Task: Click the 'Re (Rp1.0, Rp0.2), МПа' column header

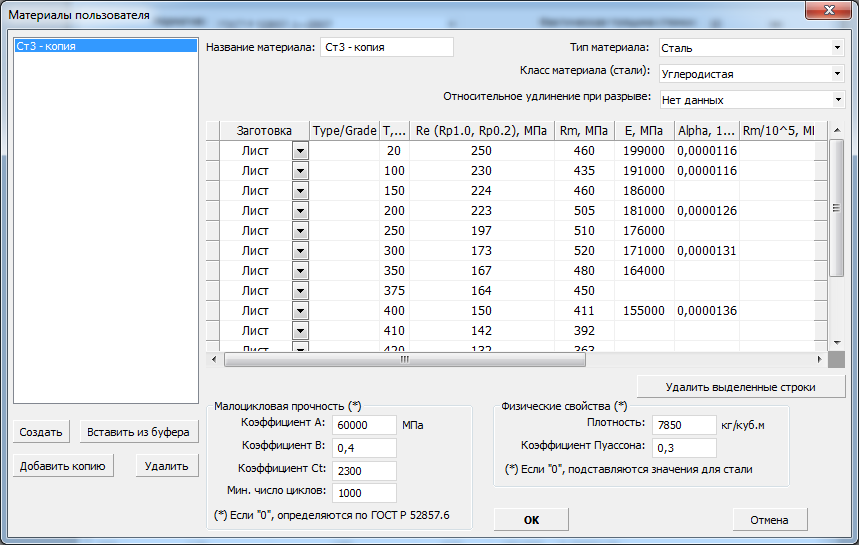Action: click(x=482, y=131)
